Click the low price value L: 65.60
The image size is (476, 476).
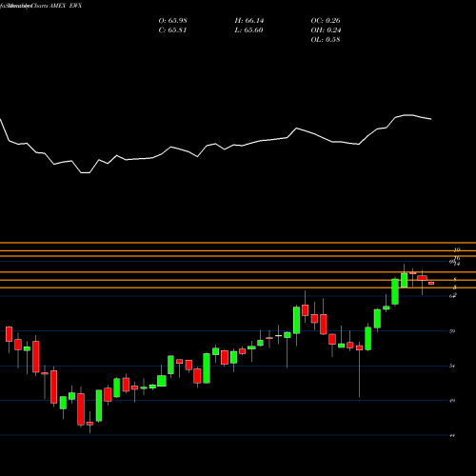(x=248, y=30)
